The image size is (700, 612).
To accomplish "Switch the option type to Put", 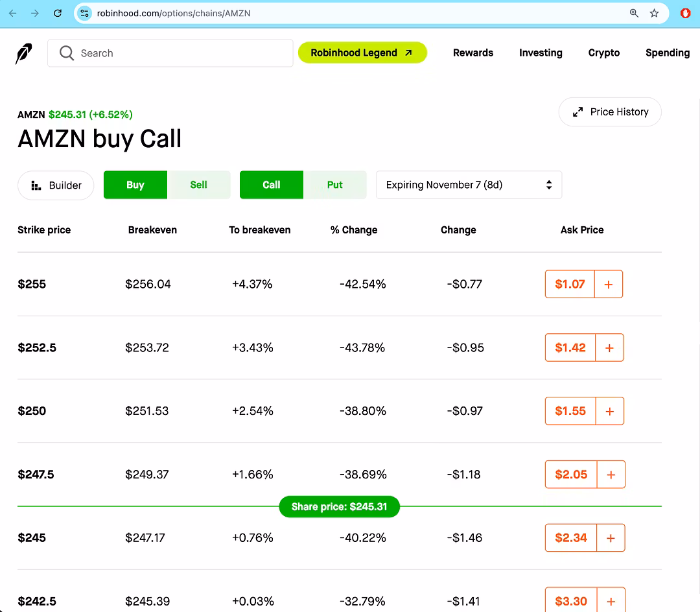I will pos(334,185).
